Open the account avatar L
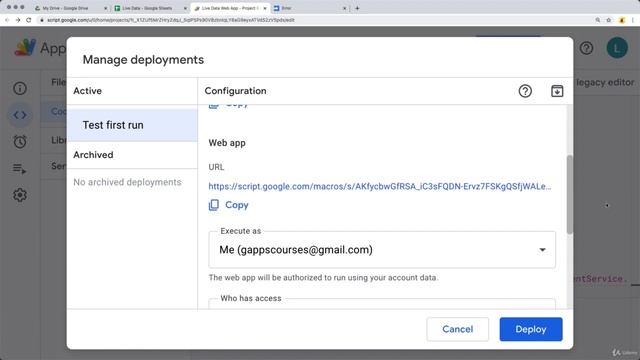 [x=617, y=48]
